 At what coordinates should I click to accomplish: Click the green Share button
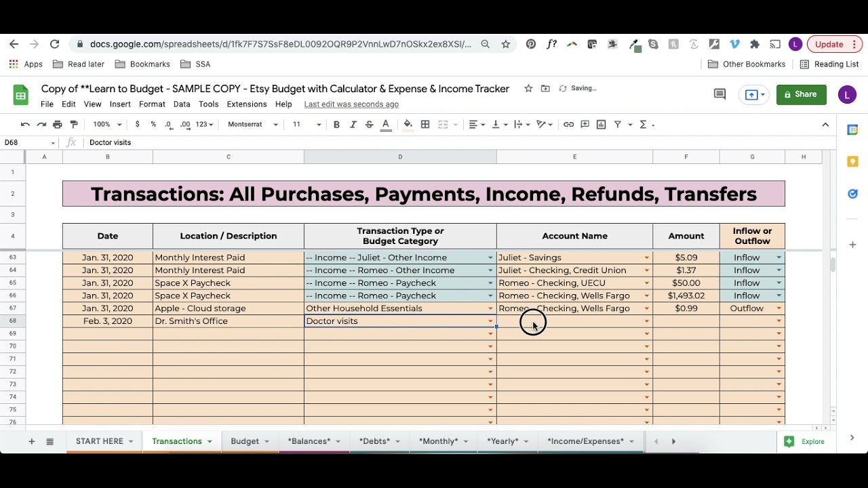[x=802, y=95]
